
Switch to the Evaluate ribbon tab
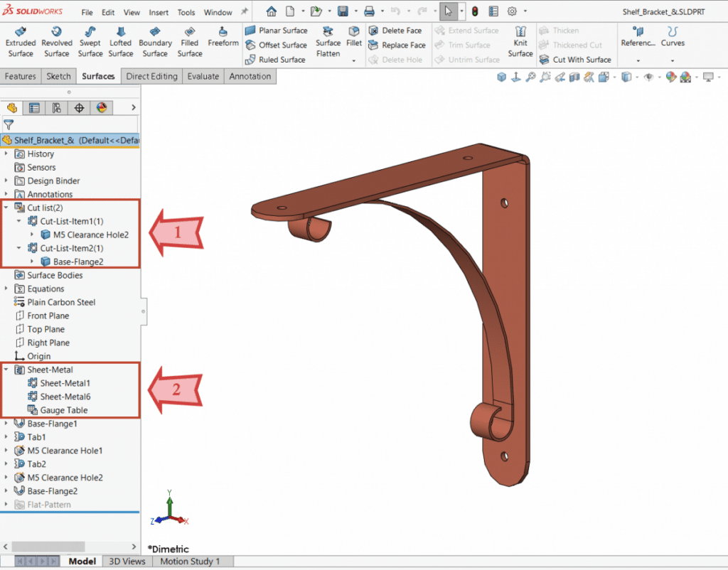point(203,75)
